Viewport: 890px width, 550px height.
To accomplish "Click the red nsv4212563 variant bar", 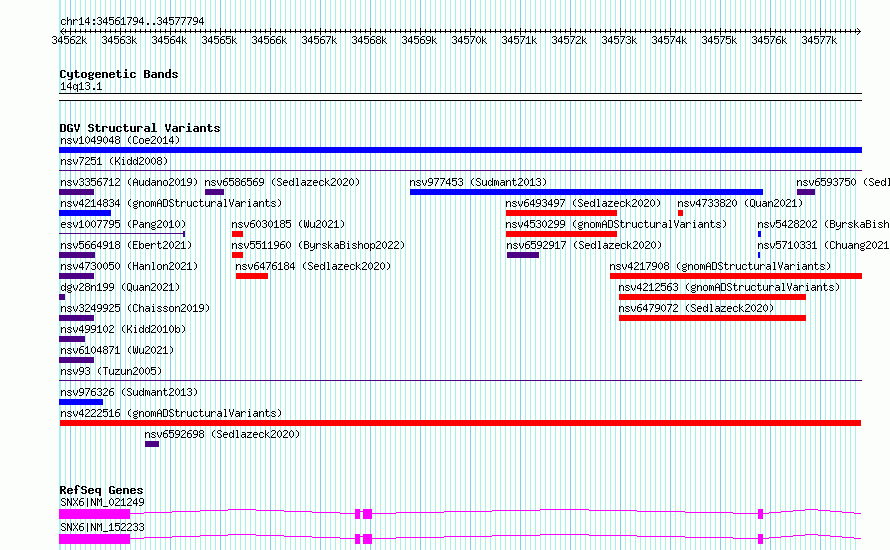I will tap(712, 297).
